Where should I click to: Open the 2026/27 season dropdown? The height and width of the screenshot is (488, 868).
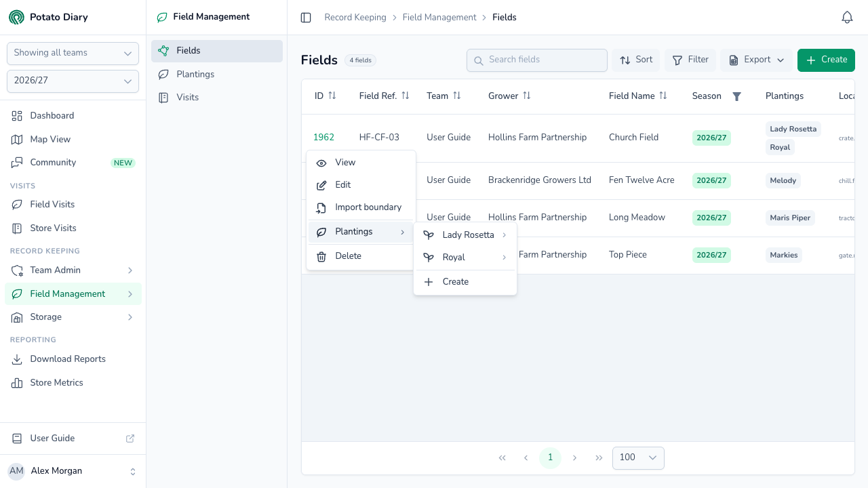tap(73, 81)
